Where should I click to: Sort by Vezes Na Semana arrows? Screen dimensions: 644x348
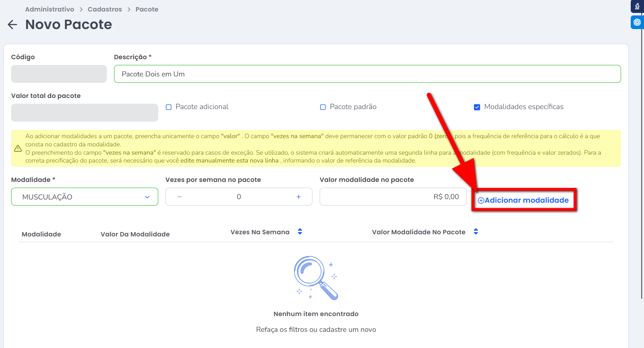[x=300, y=232]
